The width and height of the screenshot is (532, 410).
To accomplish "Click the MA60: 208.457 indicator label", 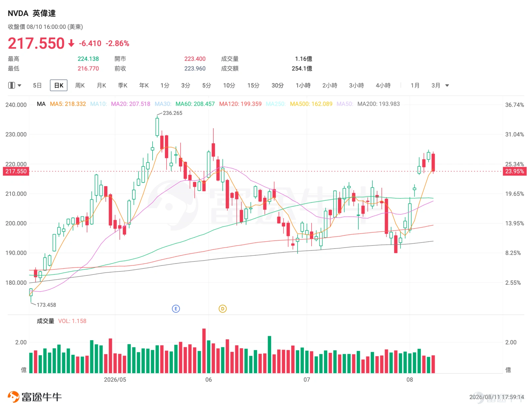I will click(x=195, y=104).
